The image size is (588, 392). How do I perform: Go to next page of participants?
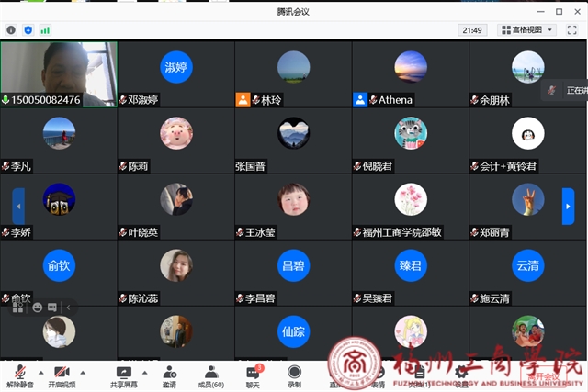coord(568,207)
